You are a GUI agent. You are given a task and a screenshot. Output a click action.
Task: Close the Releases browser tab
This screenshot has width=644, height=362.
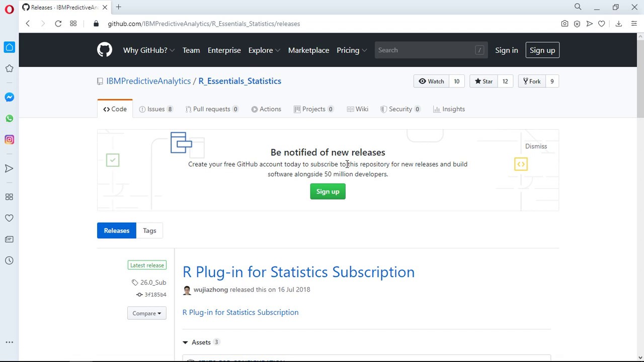coord(105,8)
